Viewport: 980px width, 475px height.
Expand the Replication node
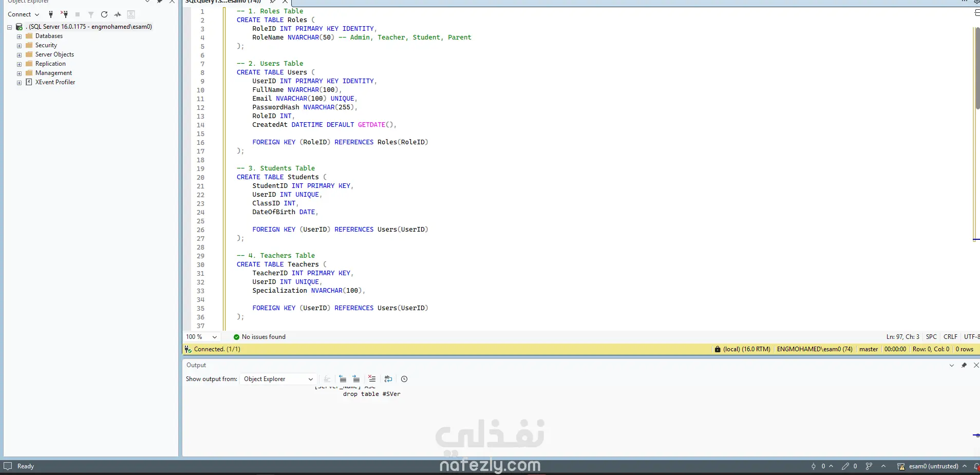19,64
